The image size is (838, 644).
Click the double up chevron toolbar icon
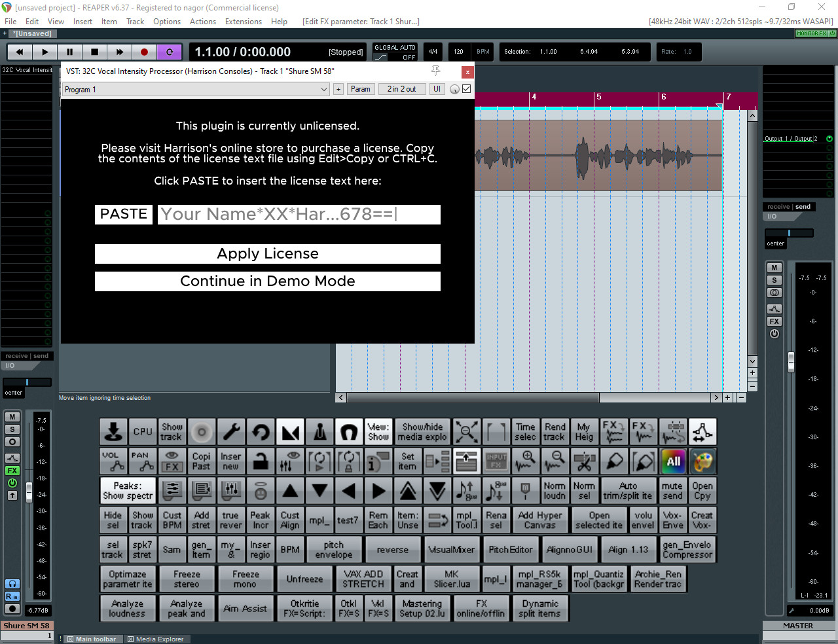408,491
